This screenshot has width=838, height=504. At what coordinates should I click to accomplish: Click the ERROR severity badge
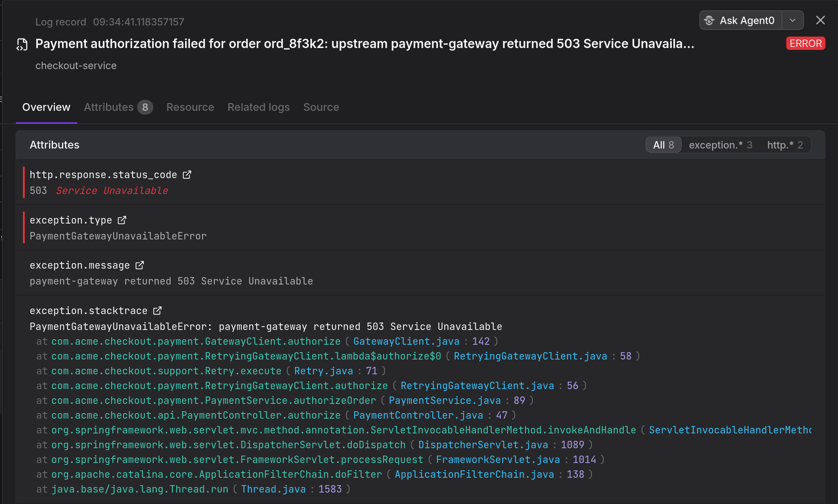(x=805, y=44)
